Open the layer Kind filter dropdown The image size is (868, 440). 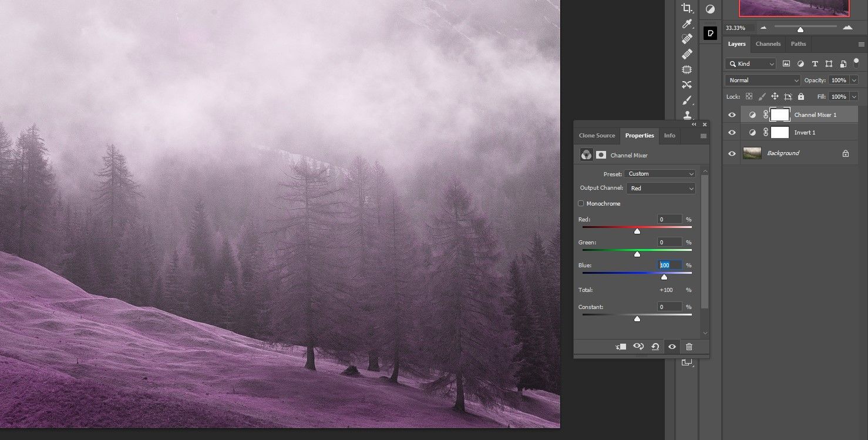pyautogui.click(x=751, y=63)
